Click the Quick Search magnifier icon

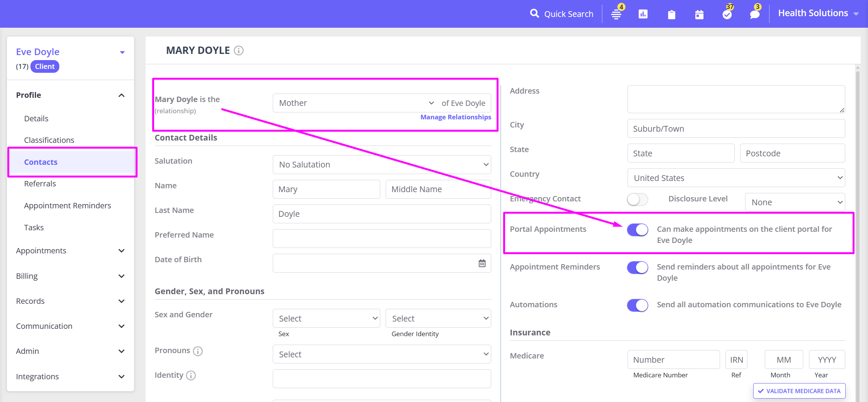(x=534, y=14)
